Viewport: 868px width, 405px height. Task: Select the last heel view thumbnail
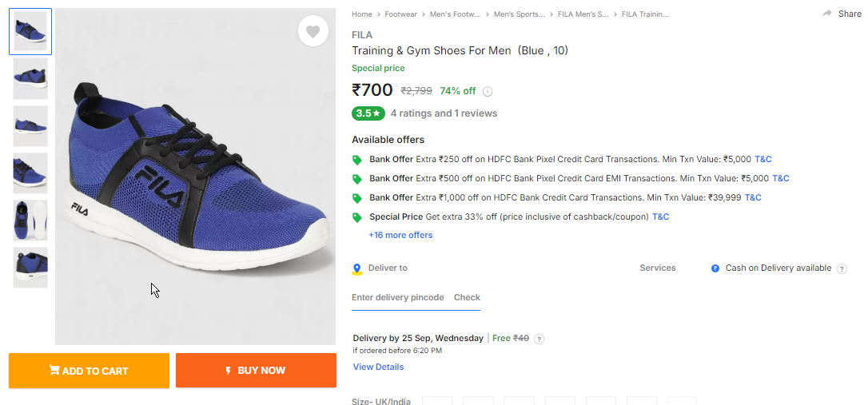point(30,268)
